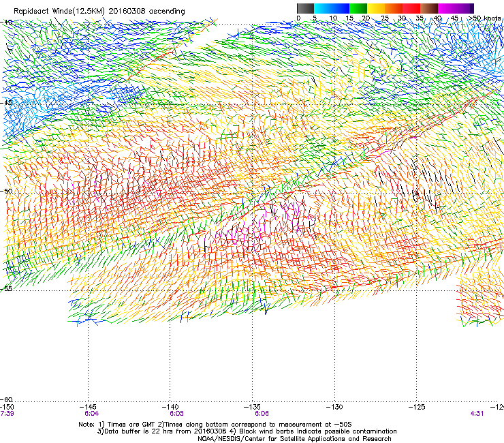Click the purple '4:31' pass time label
504x443 pixels.
tap(477, 414)
